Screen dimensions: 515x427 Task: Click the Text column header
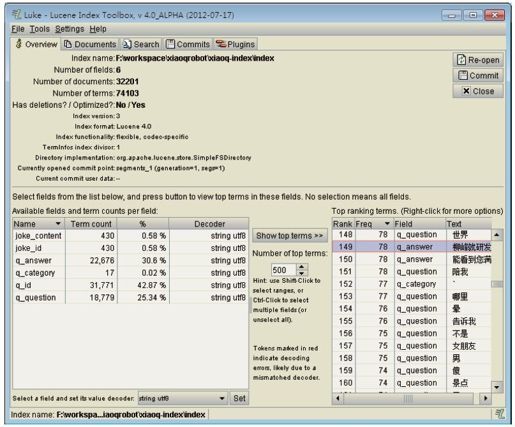468,224
